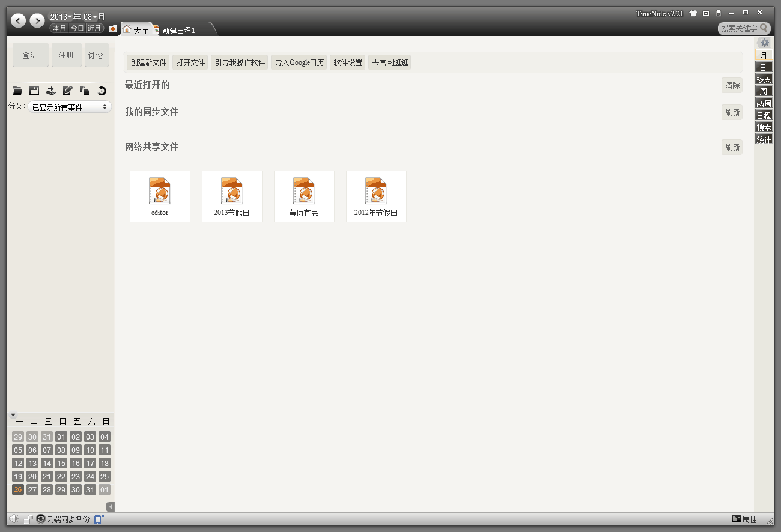Click the undo circular arrow icon
Screen dimensions: 781x532
point(102,91)
